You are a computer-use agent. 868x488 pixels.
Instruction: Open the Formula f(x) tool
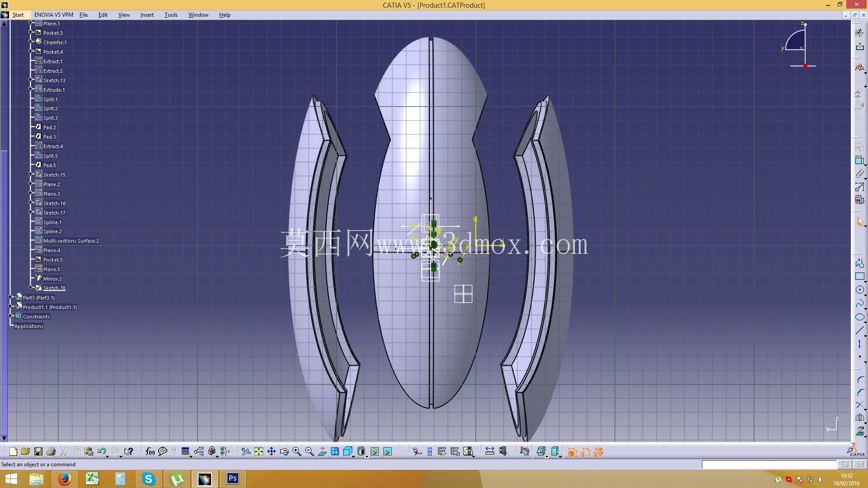click(x=150, y=451)
